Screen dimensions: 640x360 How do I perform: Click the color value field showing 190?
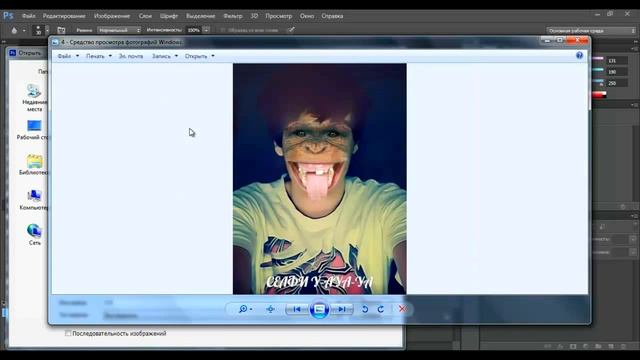[x=616, y=72]
